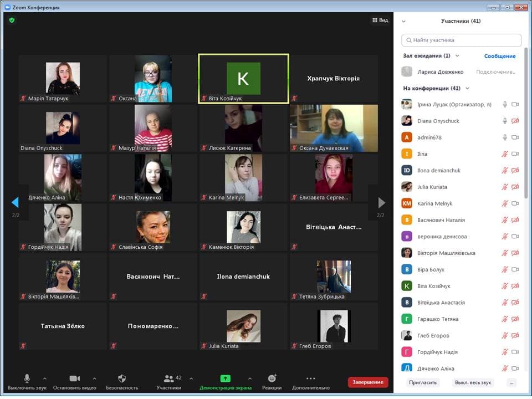Screen dimensions: 532x399
Task: Mute microphone with Выключить звук icon
Action: click(27, 378)
